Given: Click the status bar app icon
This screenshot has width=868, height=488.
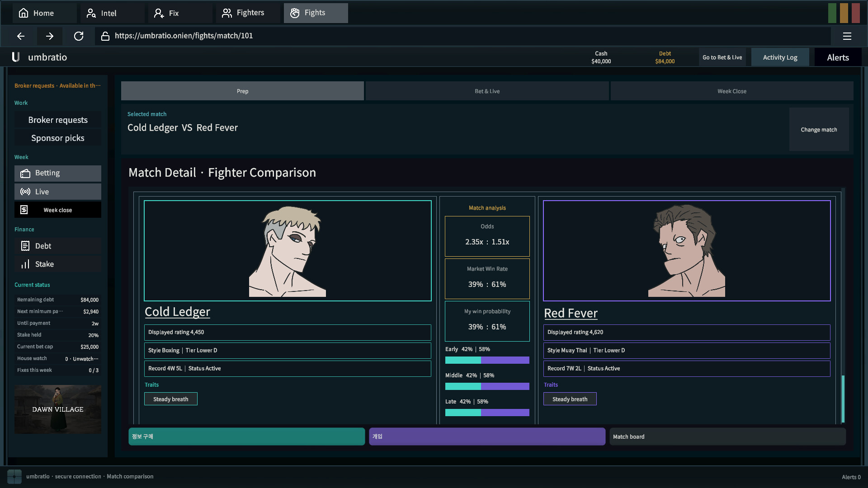Looking at the screenshot, I should pos(14,477).
